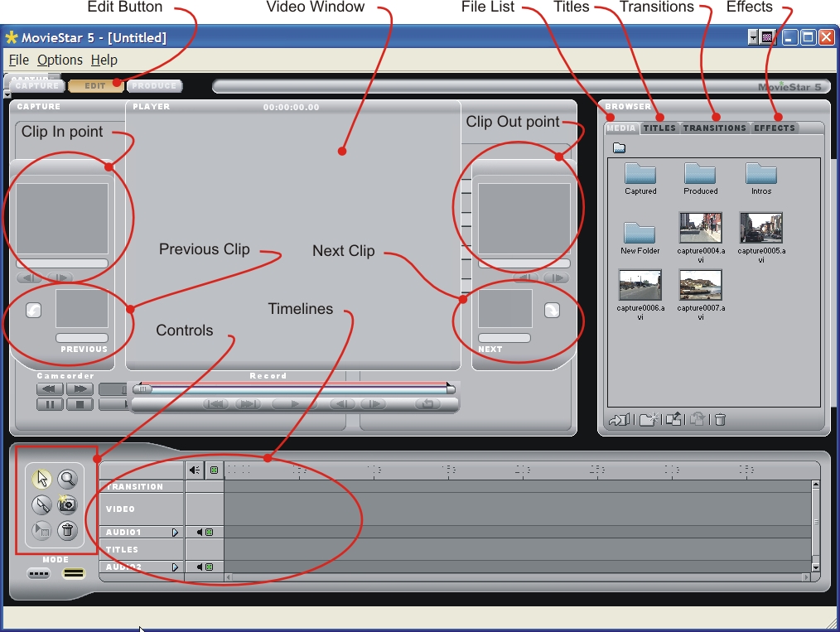The image size is (840, 632).
Task: Choose the magnifying glass zoom tool
Action: 67,479
